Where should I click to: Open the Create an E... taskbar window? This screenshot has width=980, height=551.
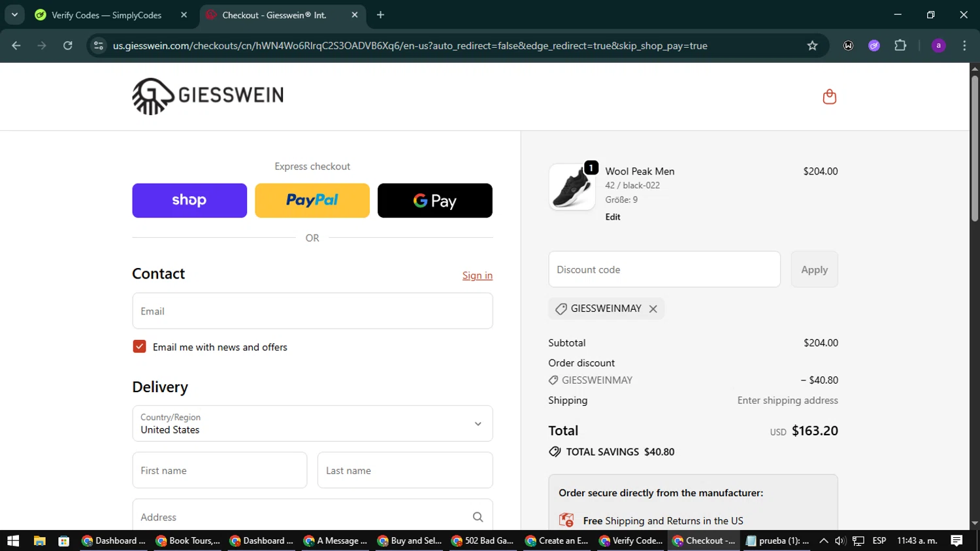(x=557, y=541)
